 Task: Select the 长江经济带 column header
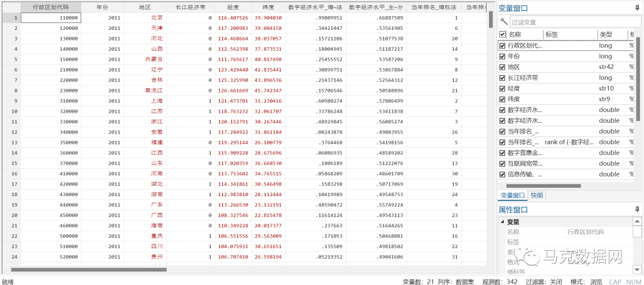coord(191,7)
